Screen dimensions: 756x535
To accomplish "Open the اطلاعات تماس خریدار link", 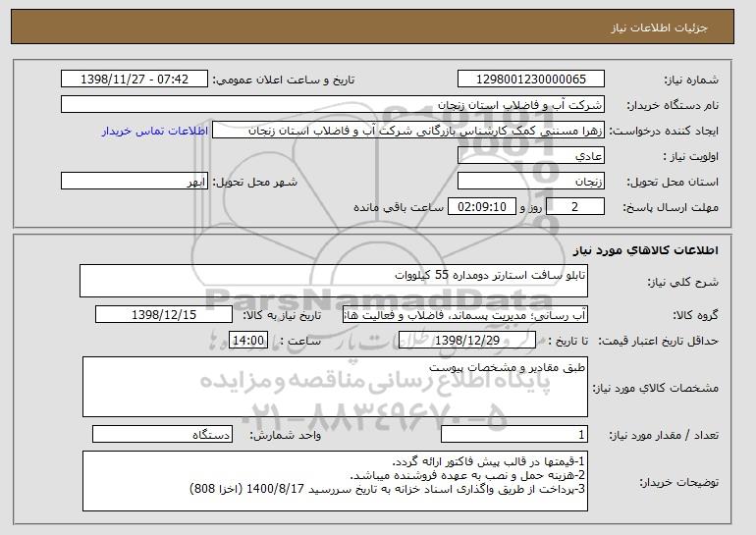I will (x=155, y=131).
